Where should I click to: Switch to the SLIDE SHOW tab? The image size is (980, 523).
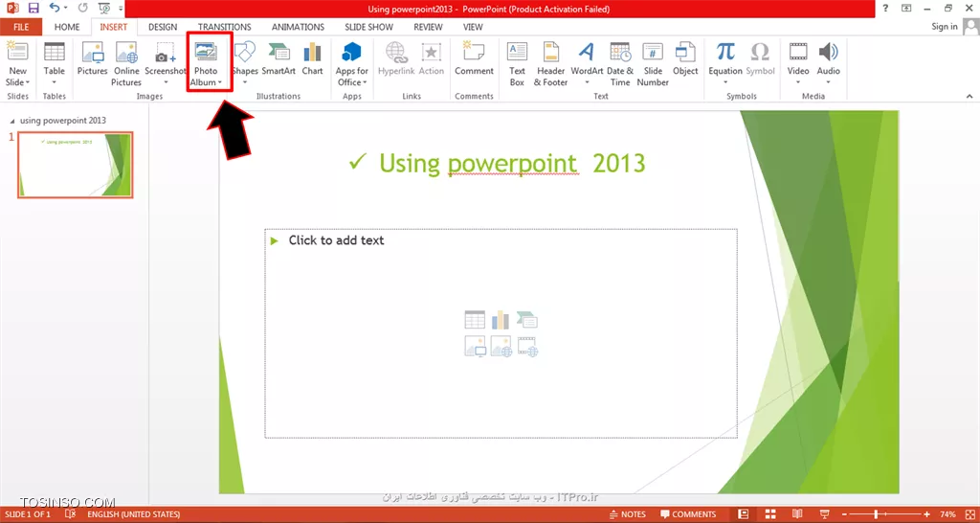tap(368, 27)
